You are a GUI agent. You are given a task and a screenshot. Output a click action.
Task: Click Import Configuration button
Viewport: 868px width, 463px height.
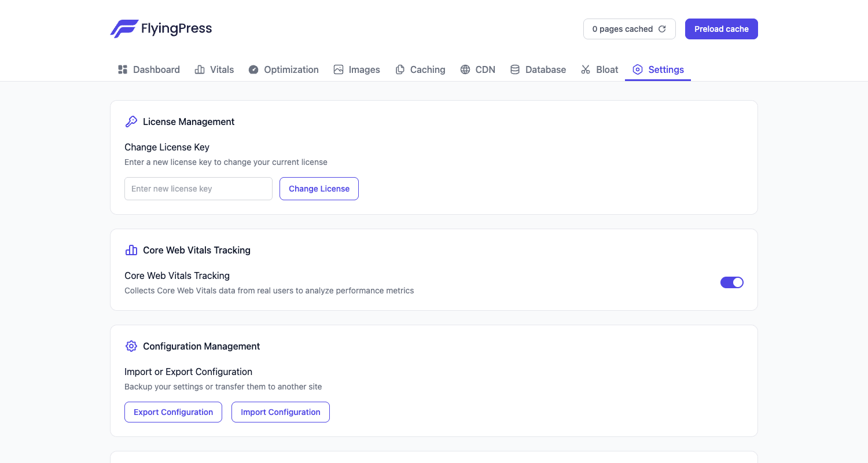(x=281, y=412)
